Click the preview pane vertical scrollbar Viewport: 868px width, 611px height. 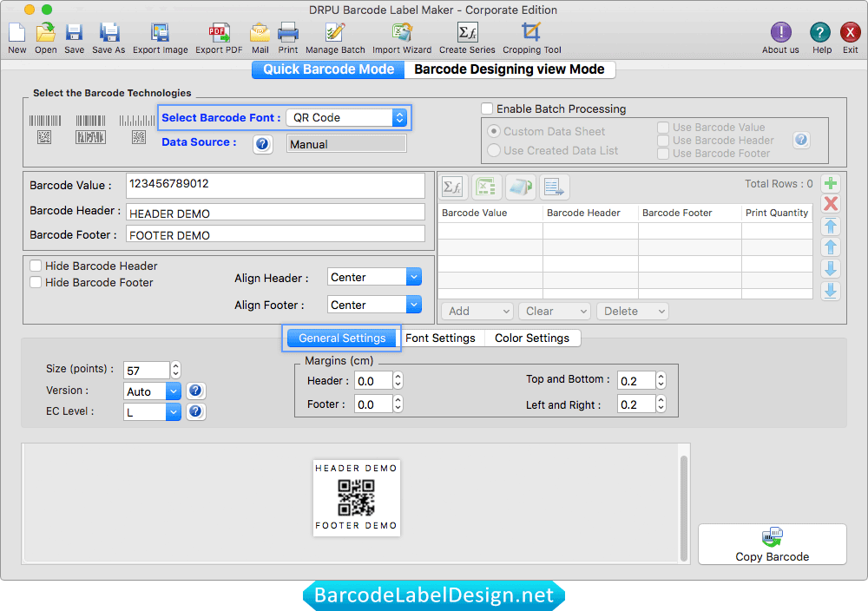point(684,508)
